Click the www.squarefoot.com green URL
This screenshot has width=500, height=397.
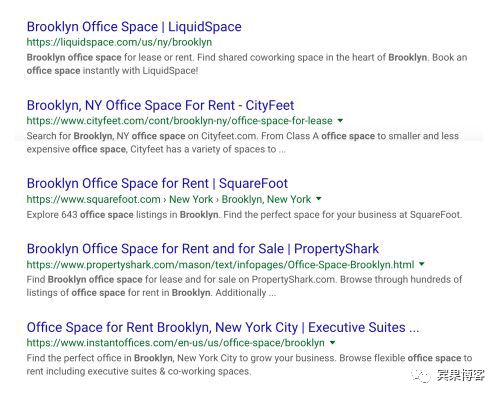[93, 199]
